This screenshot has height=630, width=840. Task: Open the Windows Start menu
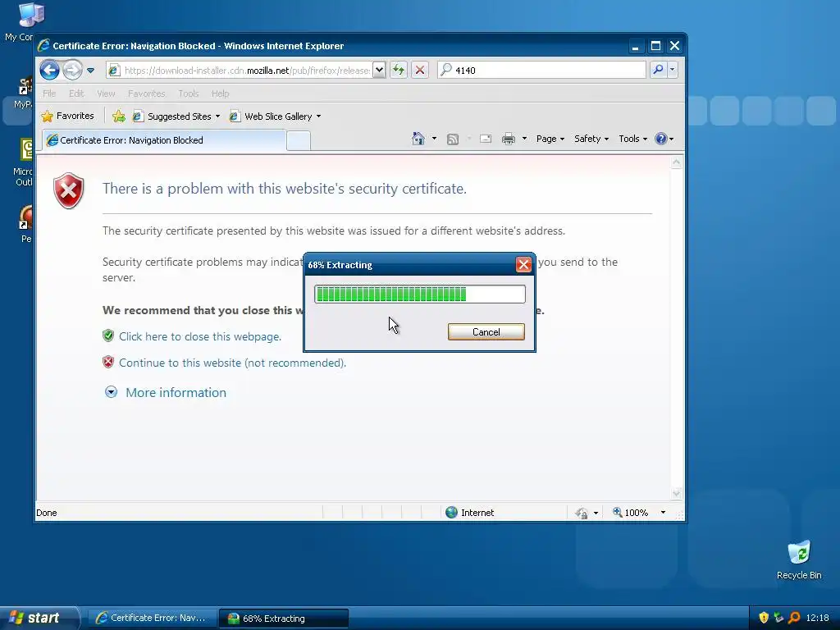point(39,619)
